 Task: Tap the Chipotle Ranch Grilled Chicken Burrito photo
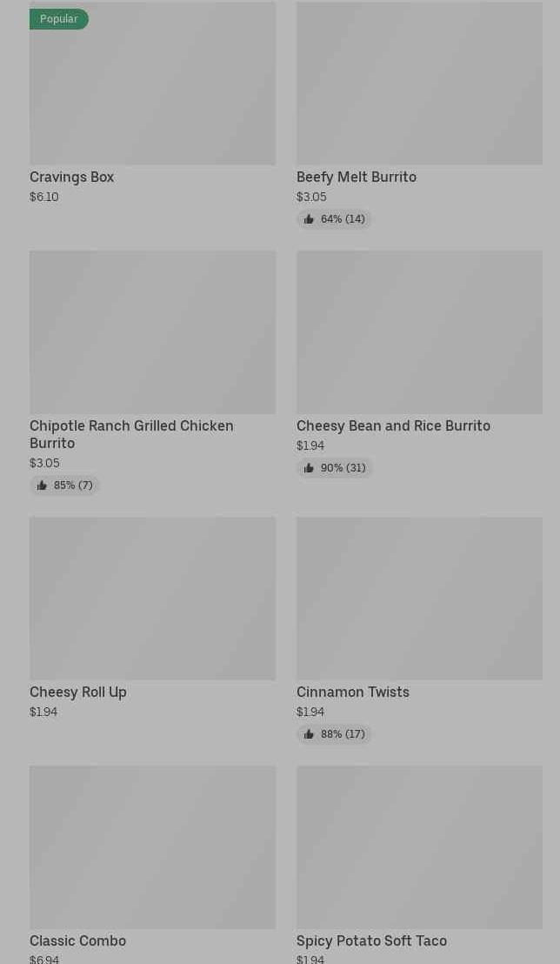click(152, 332)
